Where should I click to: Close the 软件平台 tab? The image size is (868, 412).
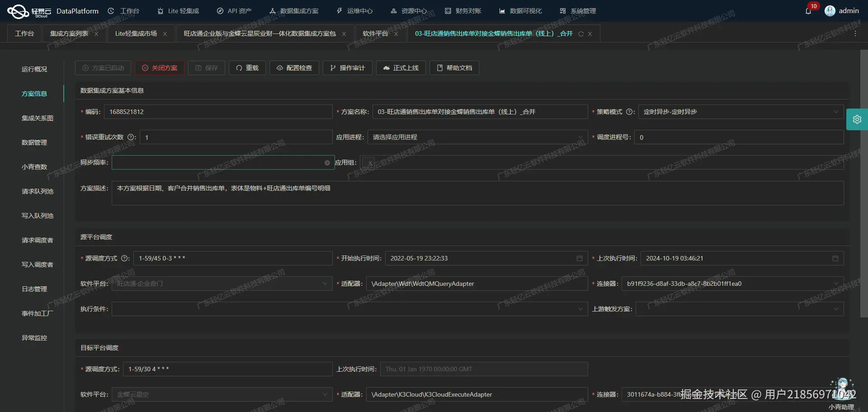pos(396,34)
